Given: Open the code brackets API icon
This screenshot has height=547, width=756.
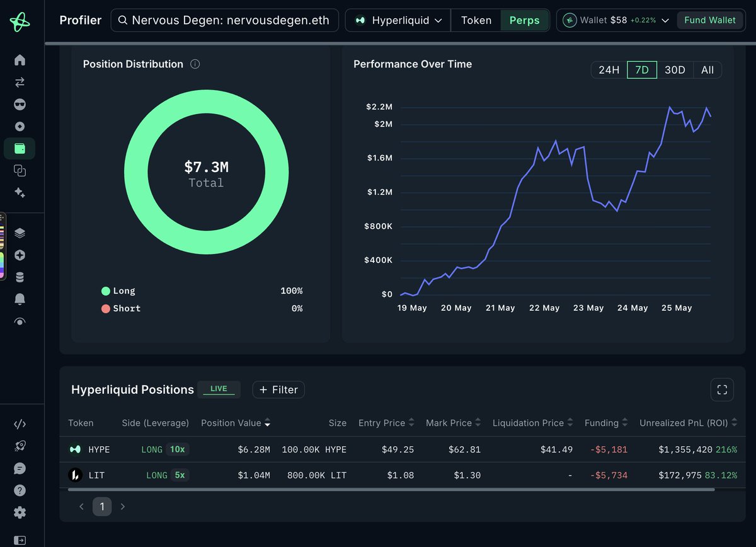Looking at the screenshot, I should (x=20, y=424).
